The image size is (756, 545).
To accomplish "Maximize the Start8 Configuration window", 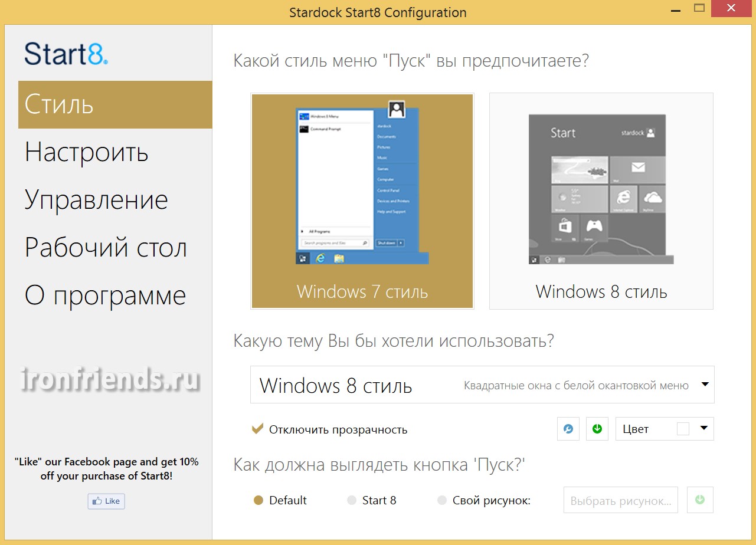I will point(700,8).
